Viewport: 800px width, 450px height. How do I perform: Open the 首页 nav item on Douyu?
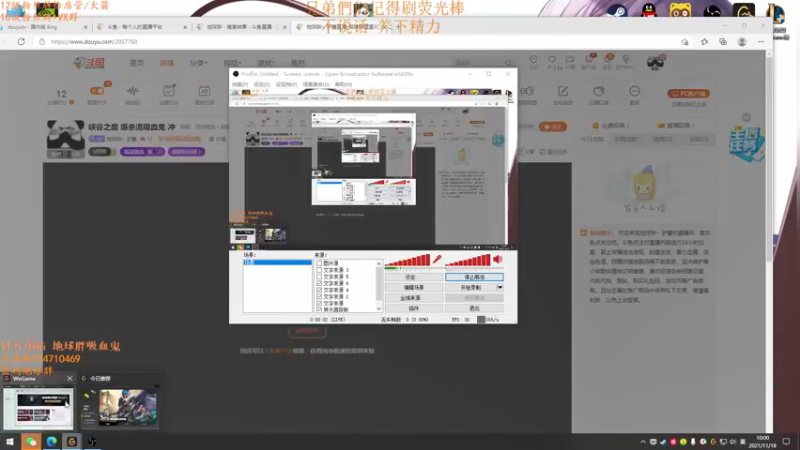coord(137,63)
